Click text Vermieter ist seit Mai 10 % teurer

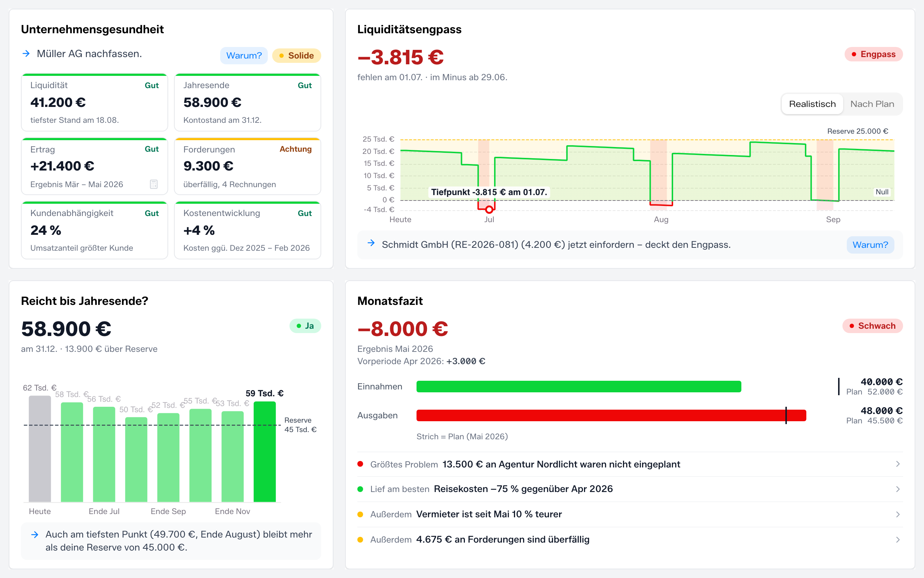click(489, 514)
